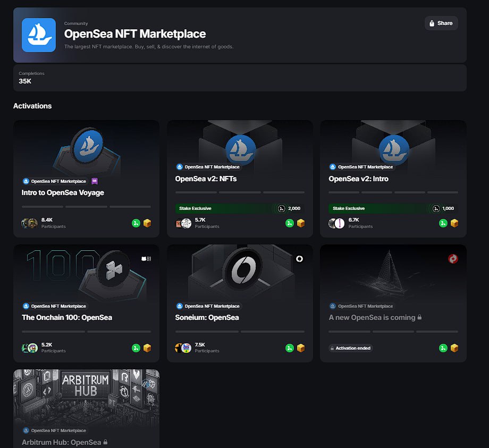Click the Completions 35K stat

pyautogui.click(x=31, y=78)
